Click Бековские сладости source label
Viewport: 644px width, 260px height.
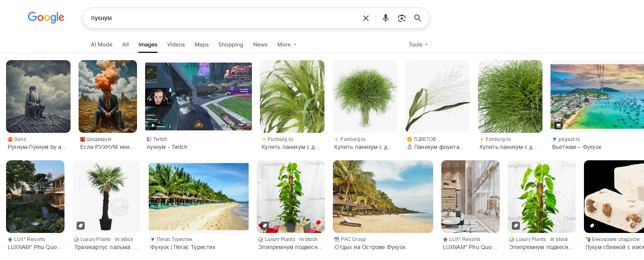(x=616, y=239)
